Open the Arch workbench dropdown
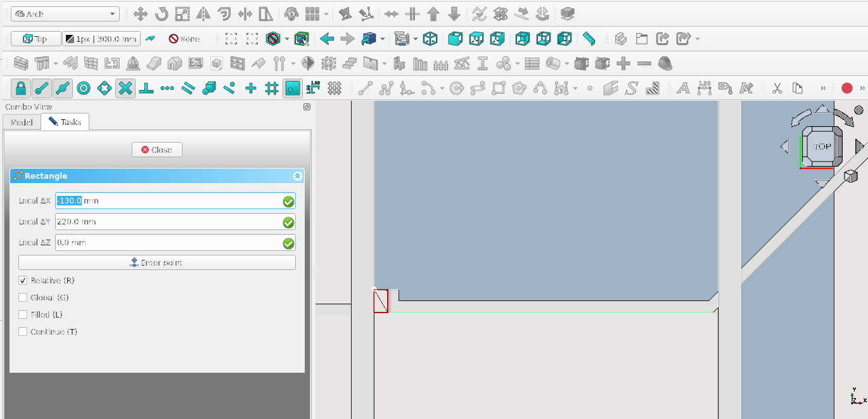The height and width of the screenshot is (419, 868). click(65, 13)
